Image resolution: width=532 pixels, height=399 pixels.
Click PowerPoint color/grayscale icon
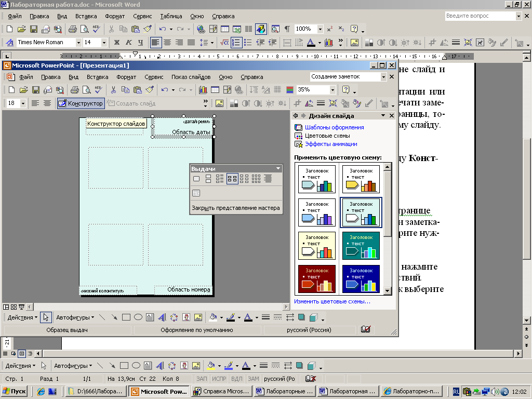coord(290,90)
